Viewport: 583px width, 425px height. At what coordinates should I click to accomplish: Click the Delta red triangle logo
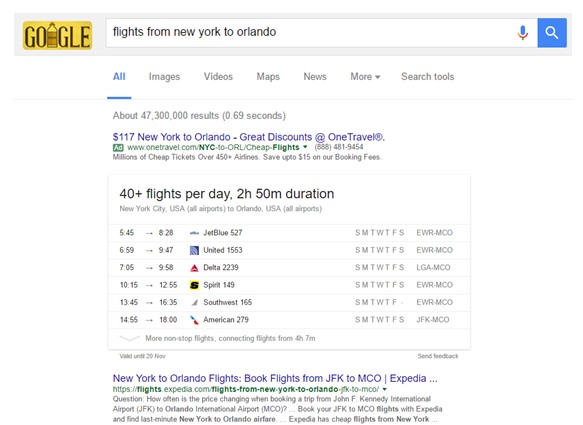pos(194,268)
